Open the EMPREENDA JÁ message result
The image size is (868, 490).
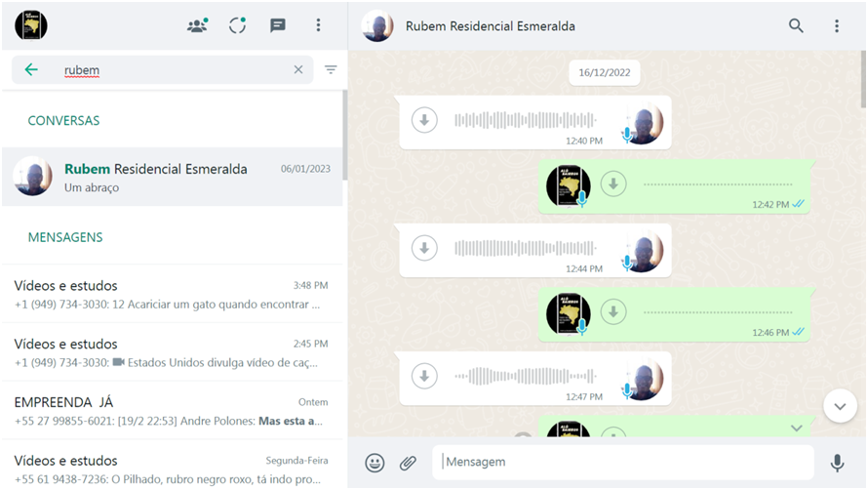click(173, 411)
